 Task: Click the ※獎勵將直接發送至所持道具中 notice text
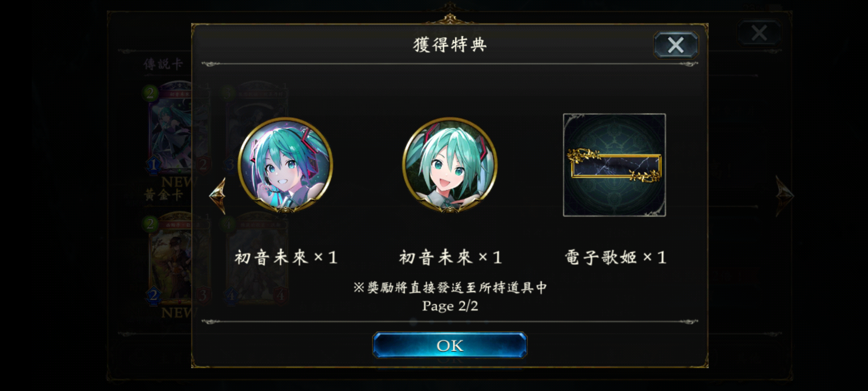tap(450, 288)
